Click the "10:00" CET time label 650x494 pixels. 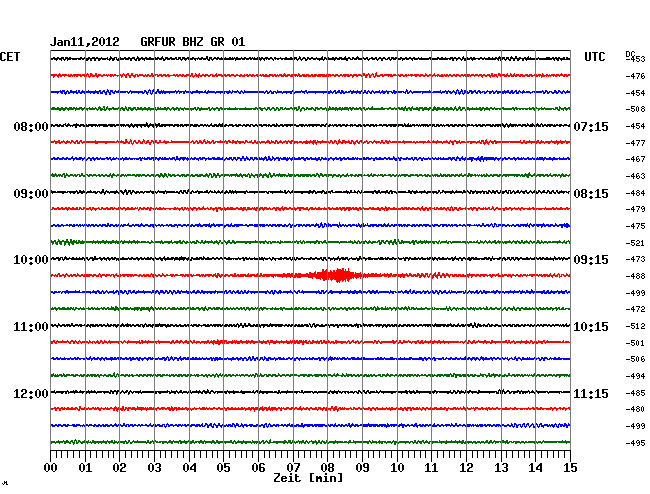coord(31,260)
